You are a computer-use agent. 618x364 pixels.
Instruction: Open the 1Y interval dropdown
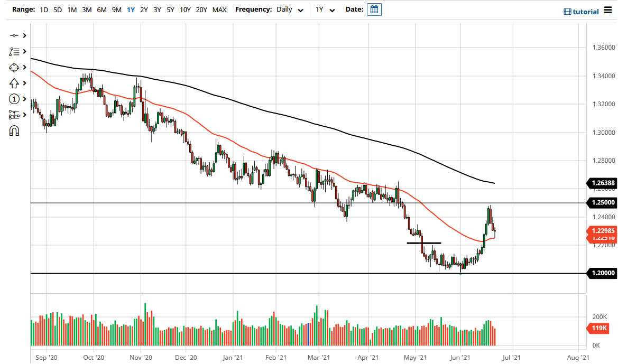(332, 10)
